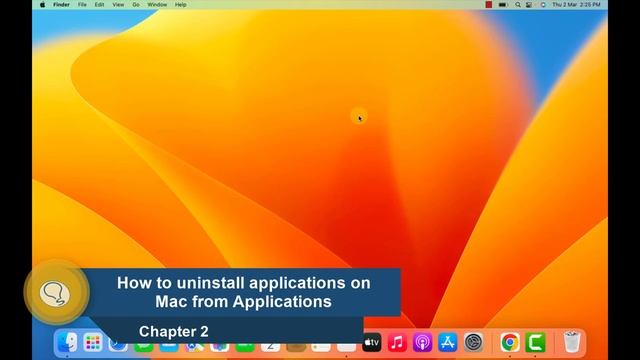
Task: Launch Music app from the Dock
Action: click(x=397, y=342)
